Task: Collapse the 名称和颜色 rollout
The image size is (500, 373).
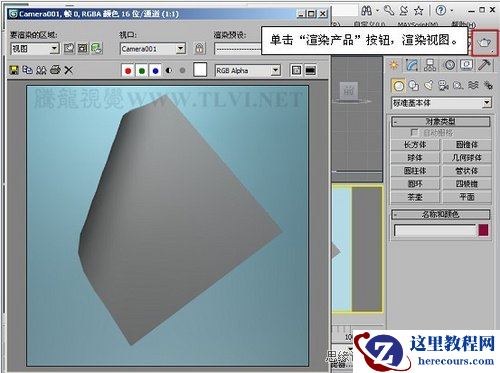Action: 441,214
